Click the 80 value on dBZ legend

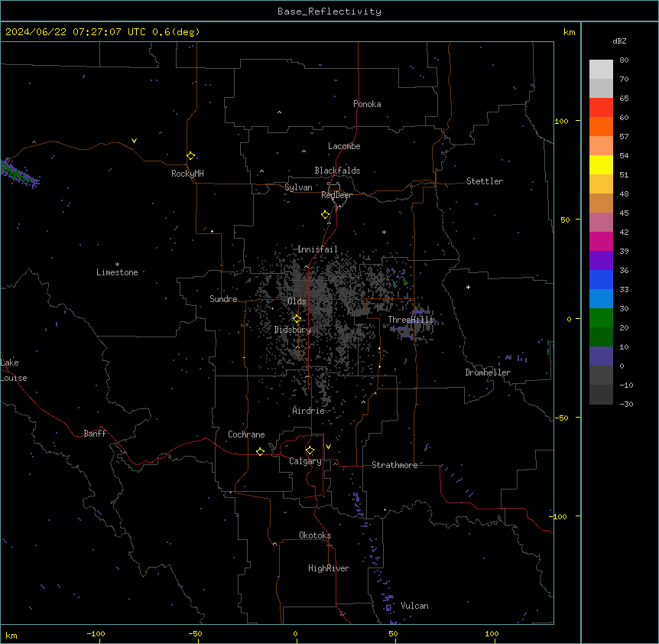[624, 60]
